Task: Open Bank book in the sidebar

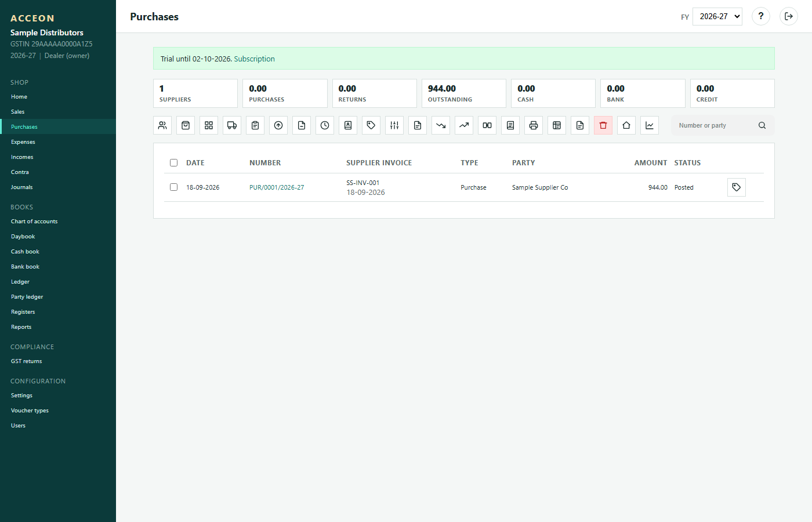Action: click(x=58, y=267)
